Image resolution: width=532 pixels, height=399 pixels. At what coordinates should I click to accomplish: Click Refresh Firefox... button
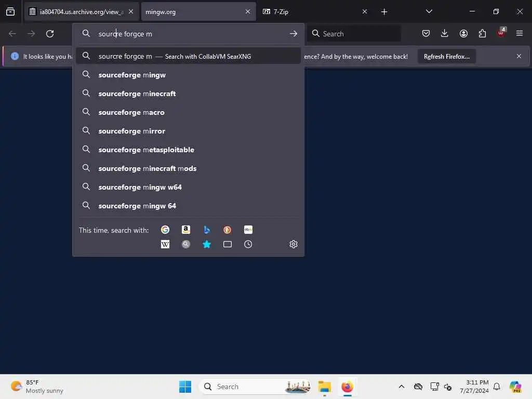point(446,56)
